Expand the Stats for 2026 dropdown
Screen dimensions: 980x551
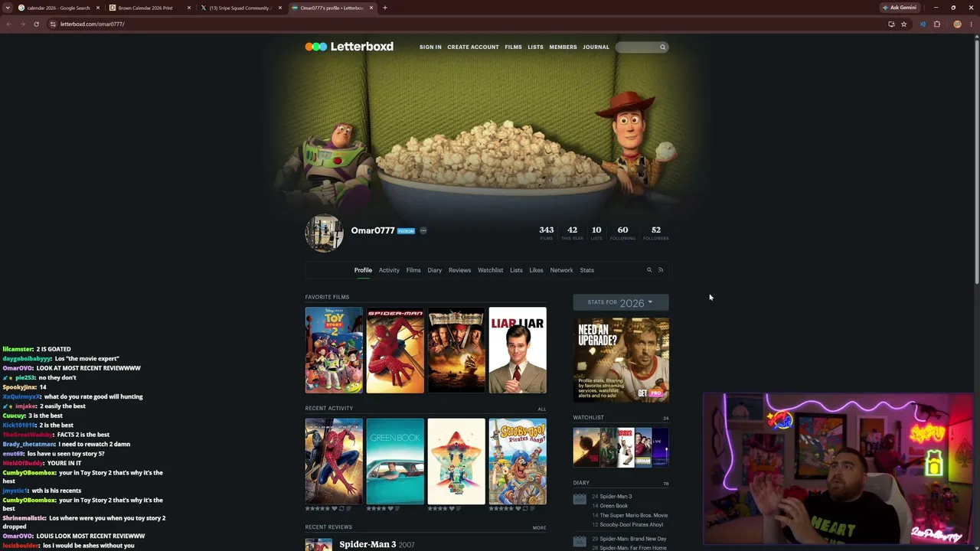[x=621, y=302]
